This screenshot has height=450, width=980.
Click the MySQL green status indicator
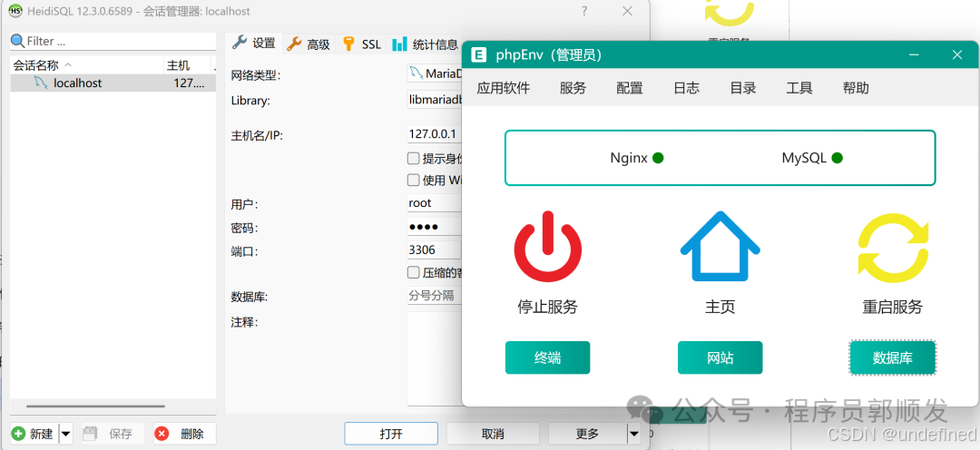[x=837, y=158]
